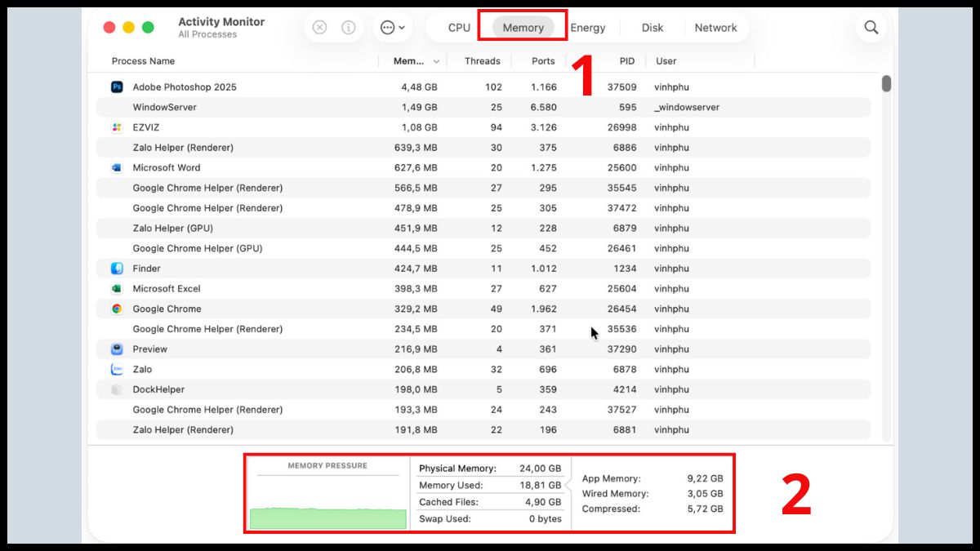Toggle sort order on Memory column header
The height and width of the screenshot is (551, 980).
(416, 61)
